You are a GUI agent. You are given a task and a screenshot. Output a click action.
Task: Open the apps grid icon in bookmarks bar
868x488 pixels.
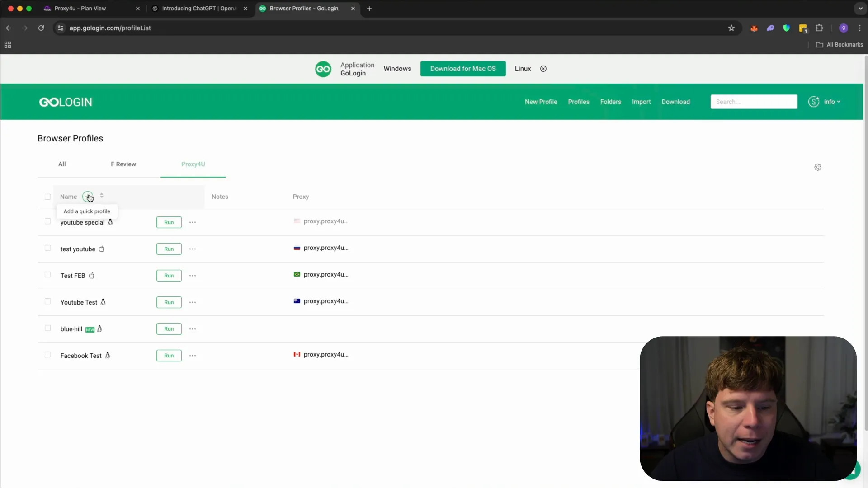pyautogui.click(x=8, y=45)
